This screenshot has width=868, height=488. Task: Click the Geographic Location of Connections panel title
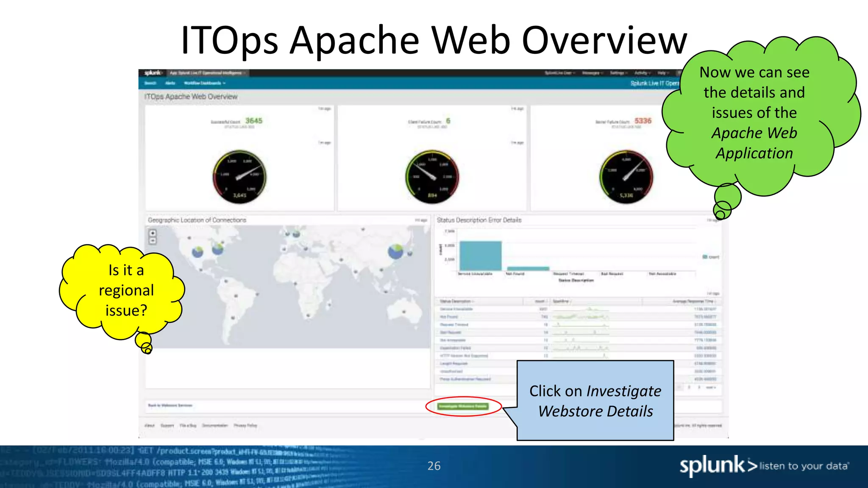197,220
